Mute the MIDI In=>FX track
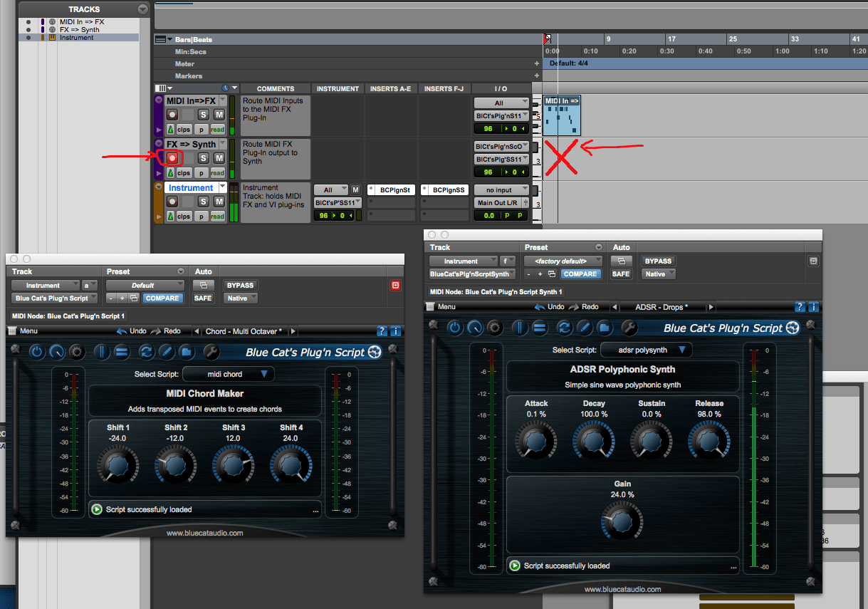Viewport: 868px width, 609px height. point(219,115)
